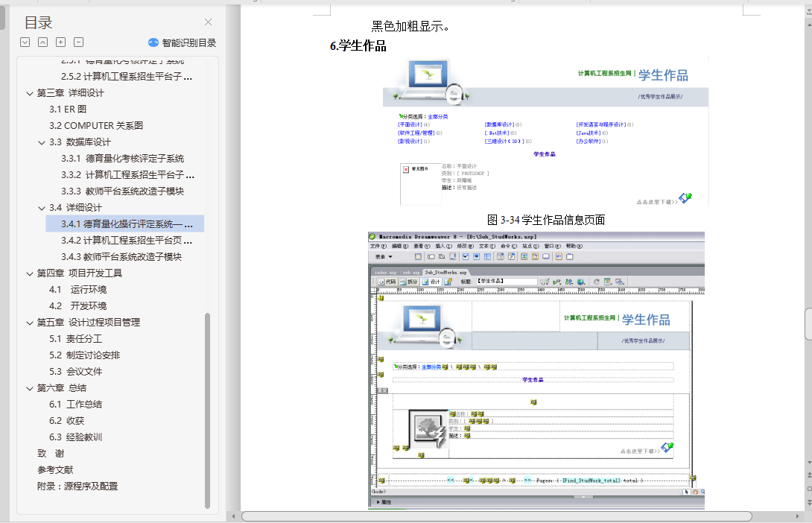The height and width of the screenshot is (523, 812).
Task: Click the far-left sidebar scrollbar thumb
Action: tap(2, 16)
